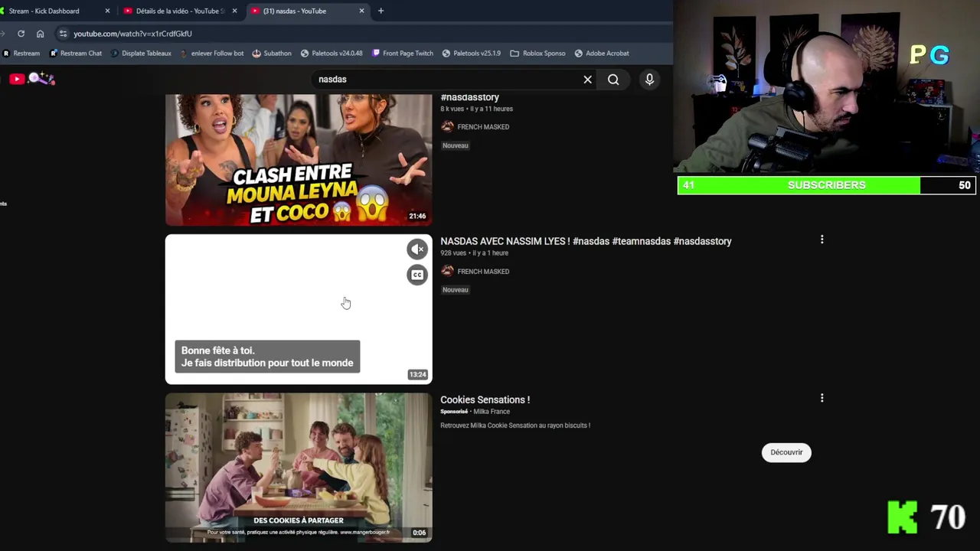Close the 'Détails de la vidéo' tab
The image size is (980, 551).
pyautogui.click(x=234, y=11)
